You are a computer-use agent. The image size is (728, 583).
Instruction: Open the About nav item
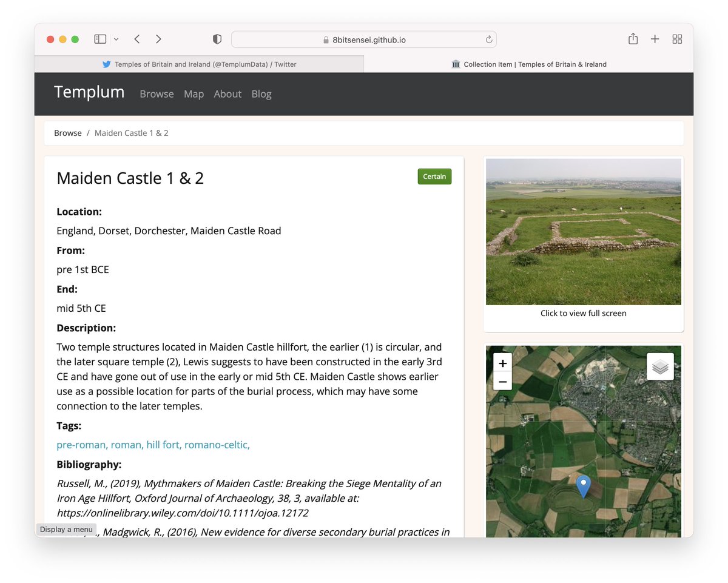point(227,94)
